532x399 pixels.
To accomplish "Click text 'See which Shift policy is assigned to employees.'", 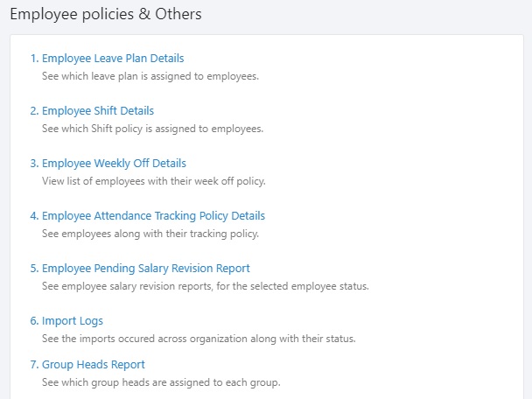I will tap(152, 129).
